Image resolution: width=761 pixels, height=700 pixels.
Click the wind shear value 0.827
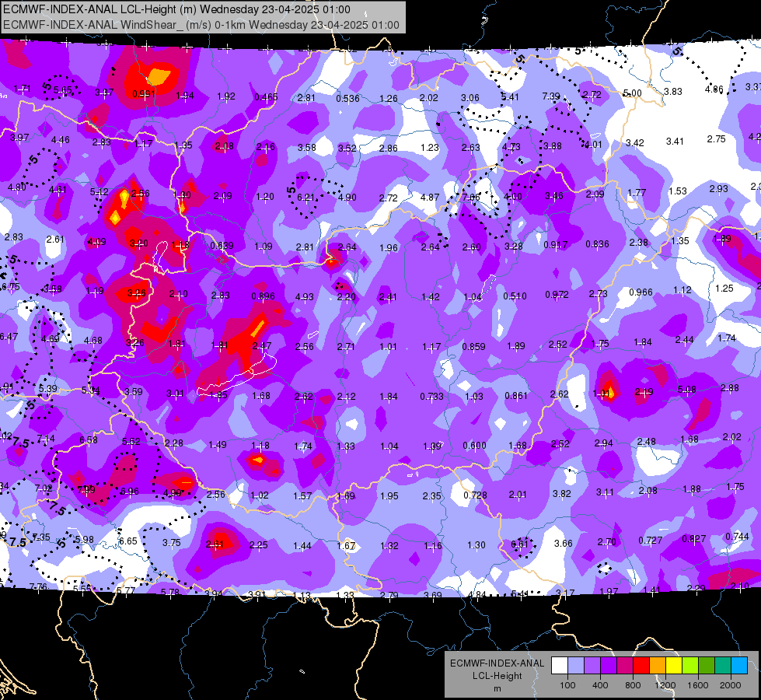pyautogui.click(x=694, y=539)
